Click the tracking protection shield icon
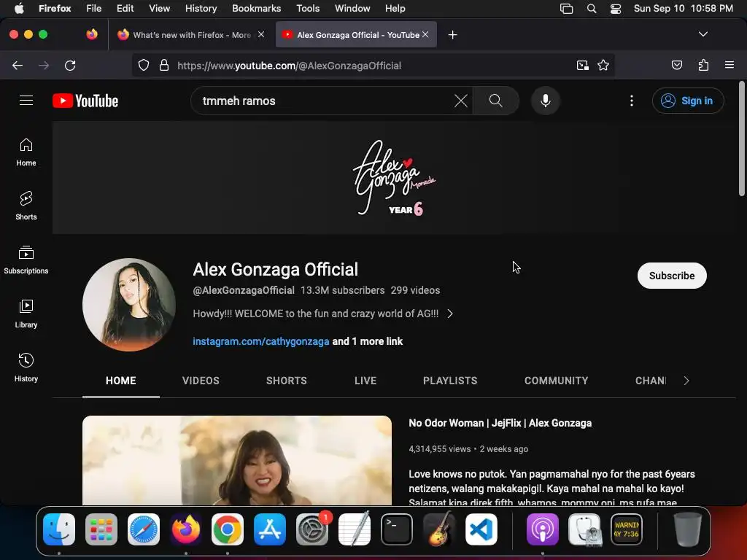The image size is (747, 560). point(144,66)
